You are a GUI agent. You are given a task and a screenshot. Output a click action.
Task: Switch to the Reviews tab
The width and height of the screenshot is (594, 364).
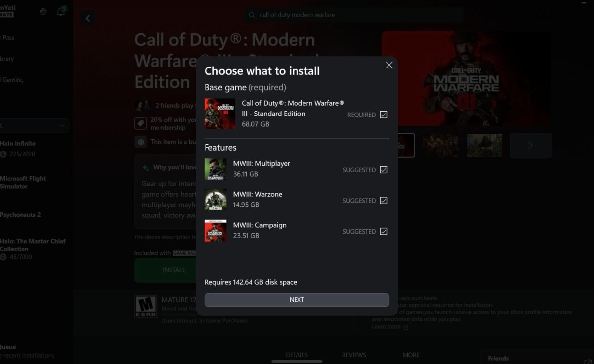(x=354, y=355)
